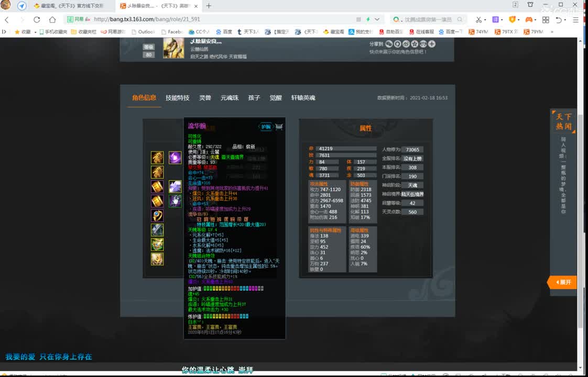Switch to the 技能特技 tab

178,98
